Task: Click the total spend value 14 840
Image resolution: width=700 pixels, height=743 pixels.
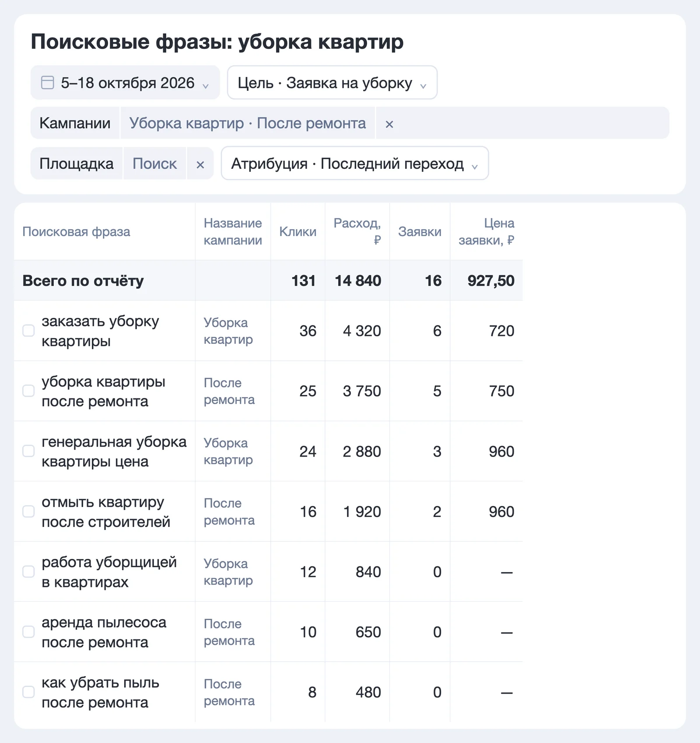Action: point(358,281)
